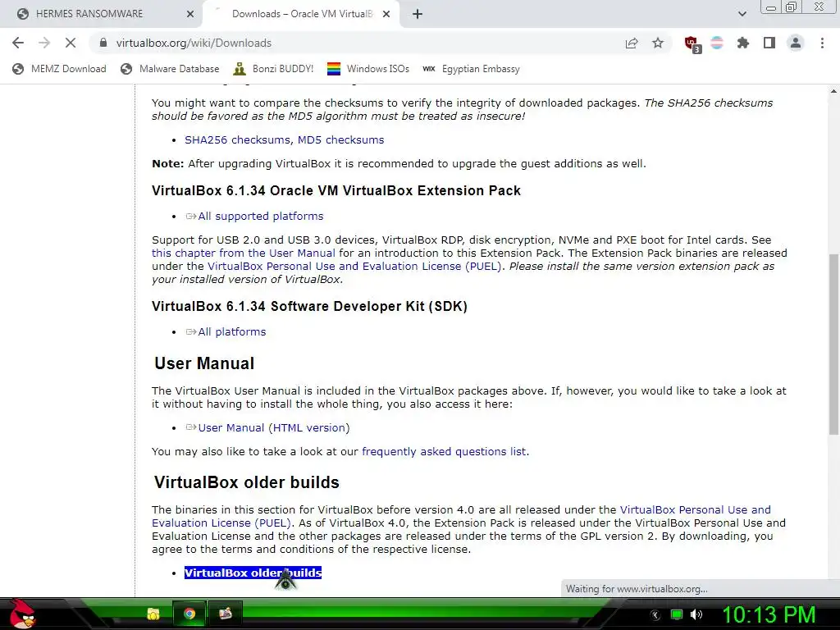Open 'this chapter from the User Manual' link
The height and width of the screenshot is (630, 840).
click(243, 253)
